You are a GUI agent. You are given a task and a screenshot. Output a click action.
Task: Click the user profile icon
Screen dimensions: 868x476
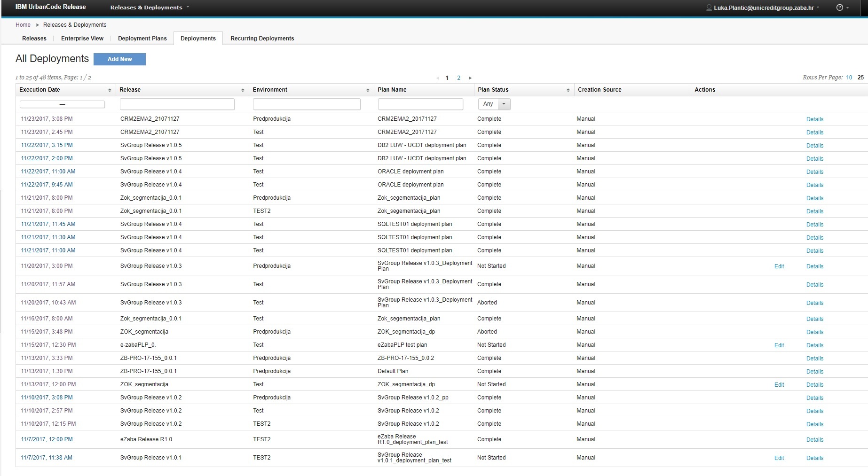[709, 8]
